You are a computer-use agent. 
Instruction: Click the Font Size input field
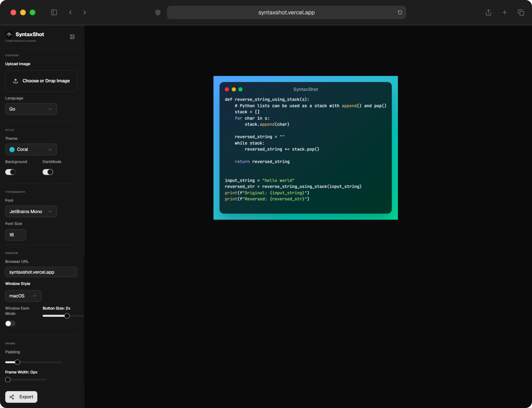tap(16, 235)
